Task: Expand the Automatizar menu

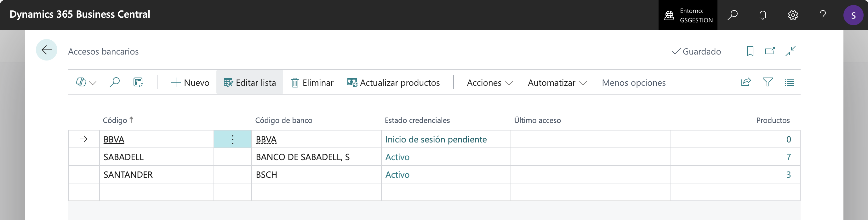Action: coord(557,83)
